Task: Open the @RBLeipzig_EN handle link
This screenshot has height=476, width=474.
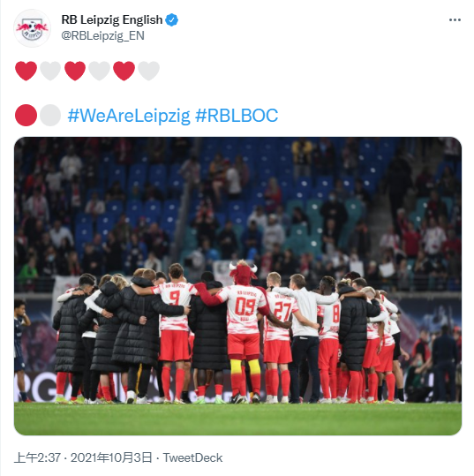Action: pos(103,36)
